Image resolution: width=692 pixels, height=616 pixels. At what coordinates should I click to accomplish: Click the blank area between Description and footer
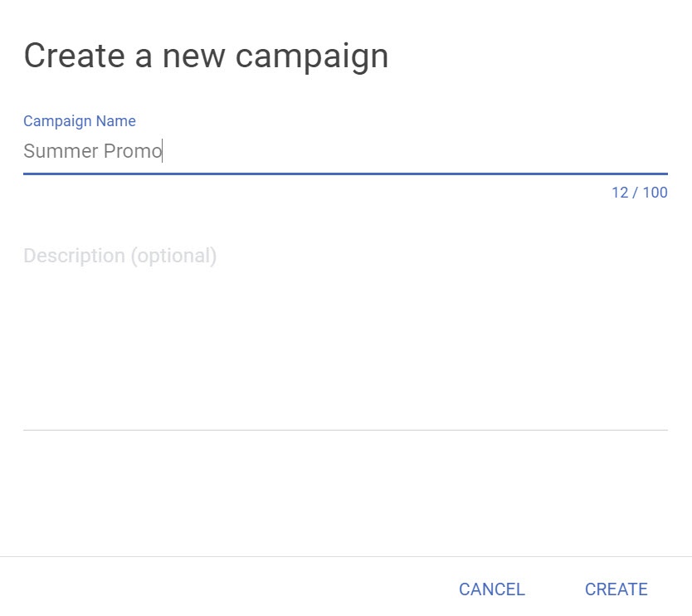[x=345, y=494]
